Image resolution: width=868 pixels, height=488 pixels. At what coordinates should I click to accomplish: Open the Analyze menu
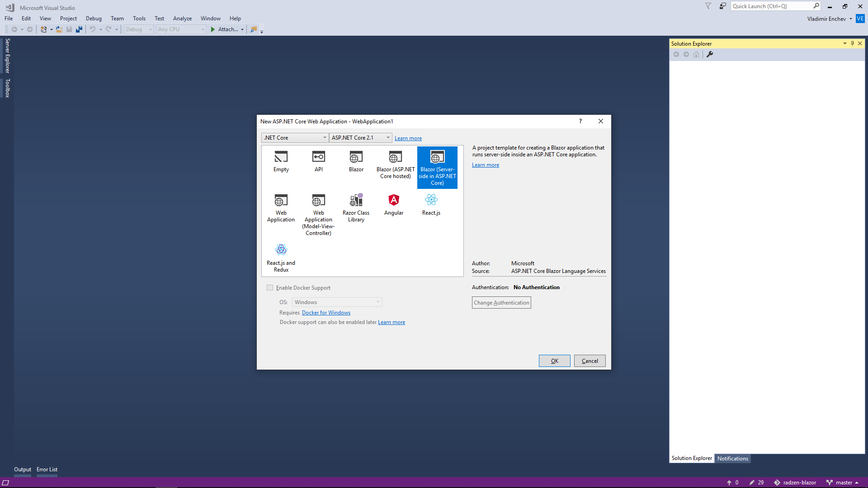(x=182, y=19)
